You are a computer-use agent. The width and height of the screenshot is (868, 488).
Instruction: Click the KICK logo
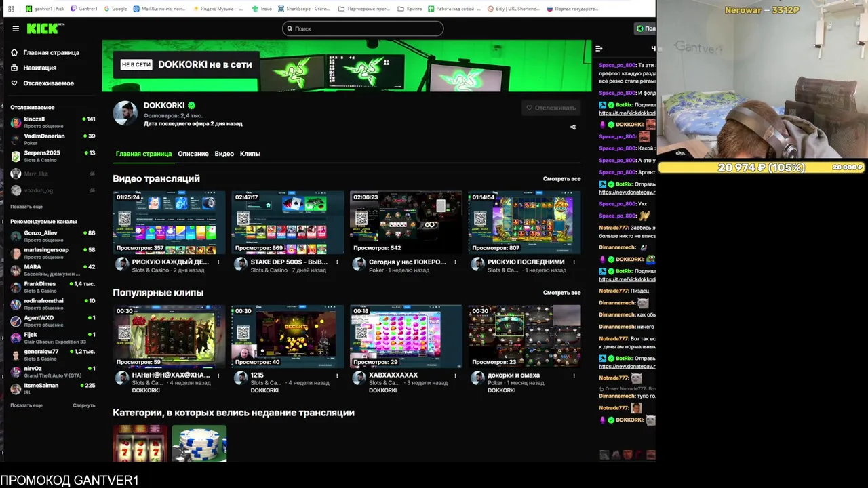(x=45, y=28)
